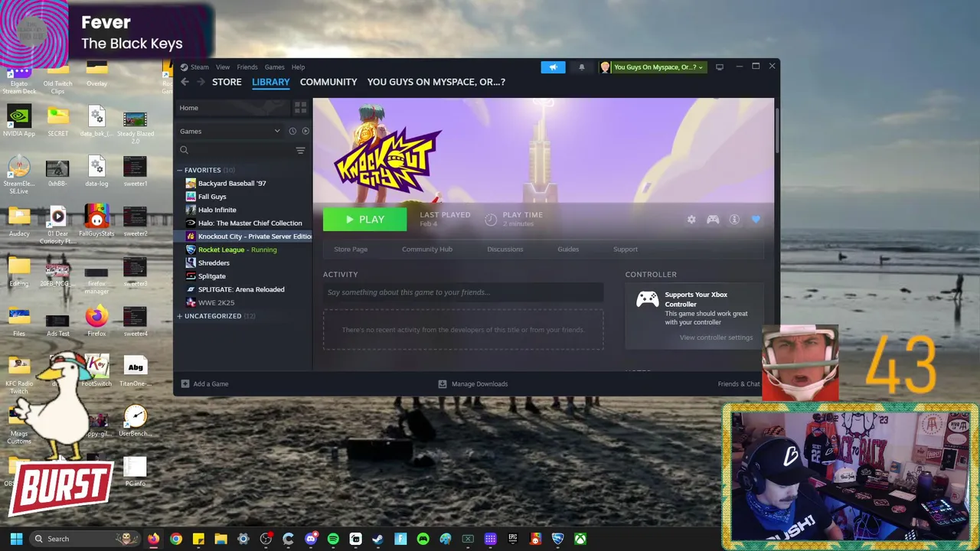Open advanced library filter options icon
The width and height of the screenshot is (980, 551).
pos(300,151)
